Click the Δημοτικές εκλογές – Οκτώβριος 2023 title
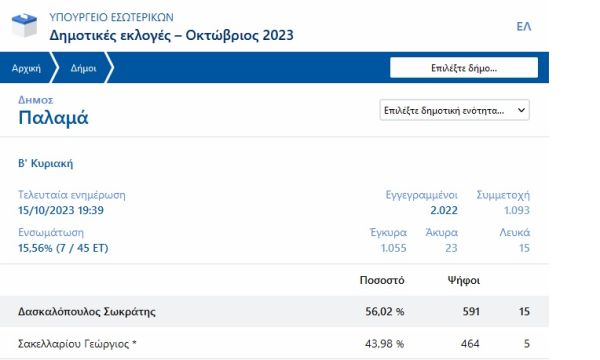 [x=171, y=35]
